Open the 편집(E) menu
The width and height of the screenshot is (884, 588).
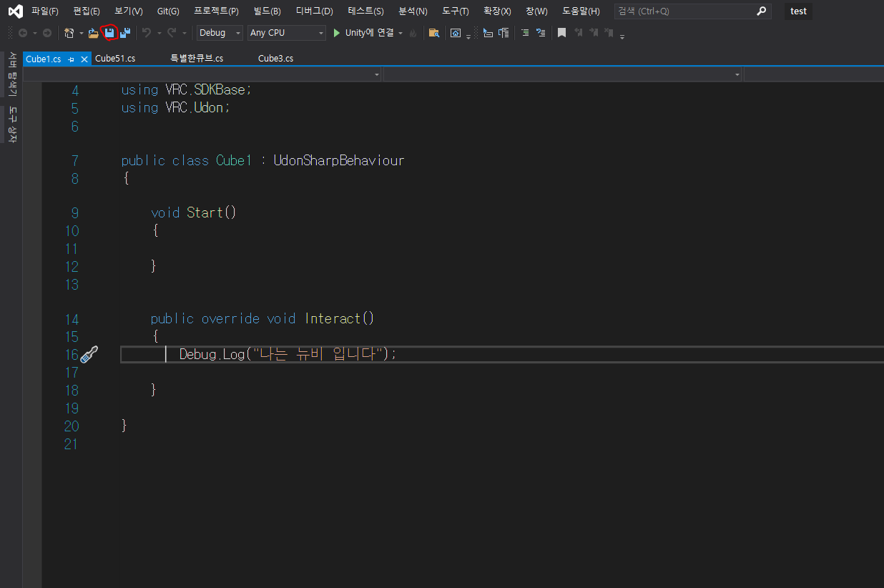[87, 11]
